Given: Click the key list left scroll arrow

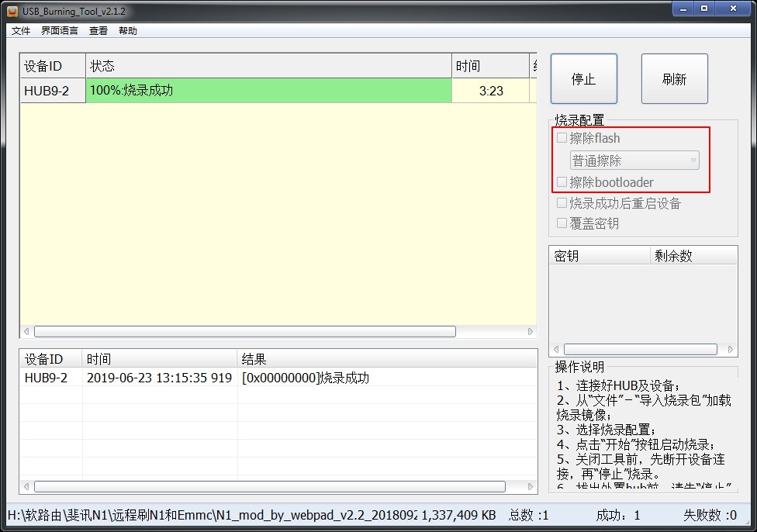Looking at the screenshot, I should (556, 349).
